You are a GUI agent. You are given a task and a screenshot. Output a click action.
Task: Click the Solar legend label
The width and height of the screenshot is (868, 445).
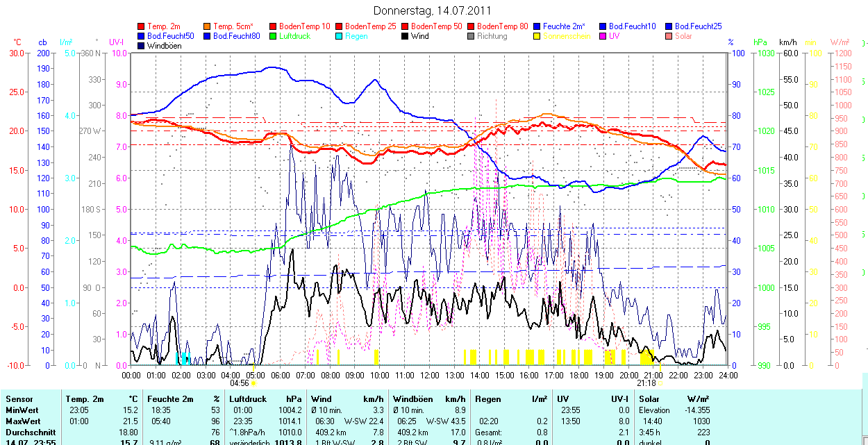click(683, 36)
